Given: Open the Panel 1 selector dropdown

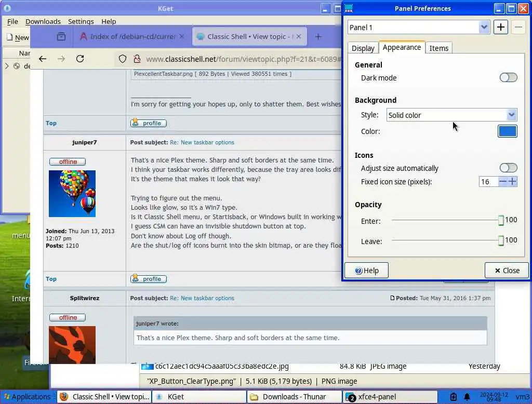Looking at the screenshot, I should coord(419,27).
